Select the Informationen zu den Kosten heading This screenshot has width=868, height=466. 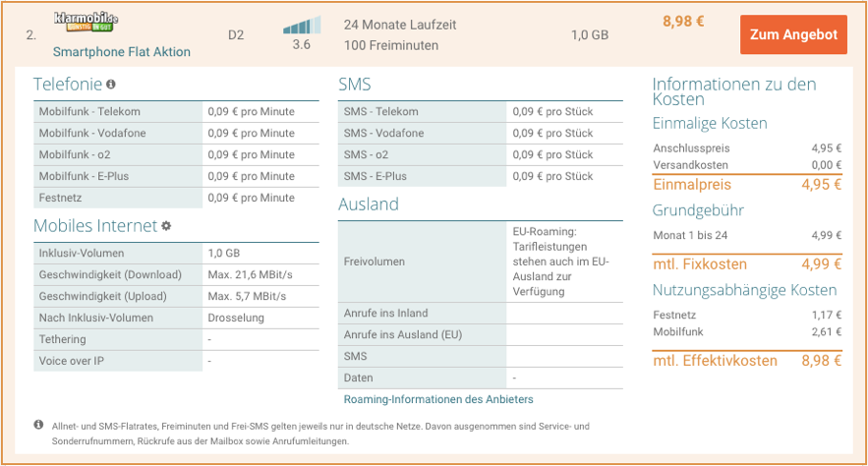(x=733, y=91)
